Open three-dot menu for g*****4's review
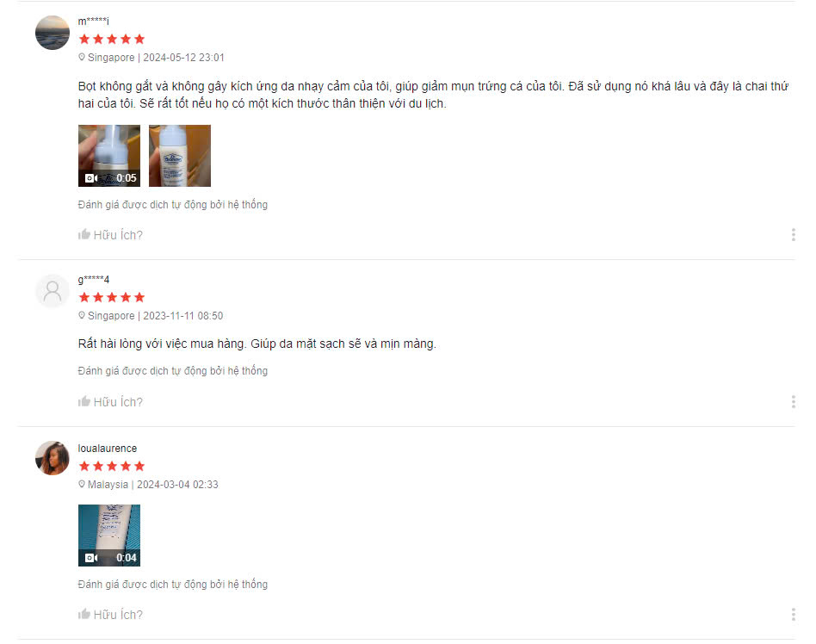Screen dimensions: 816x644 pos(793,401)
